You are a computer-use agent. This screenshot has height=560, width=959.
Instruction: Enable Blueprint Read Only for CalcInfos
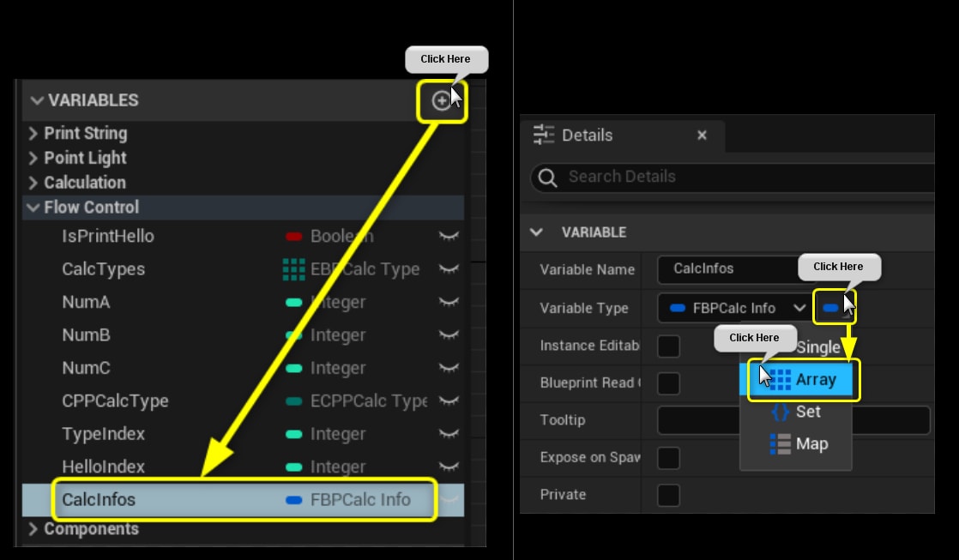[668, 382]
